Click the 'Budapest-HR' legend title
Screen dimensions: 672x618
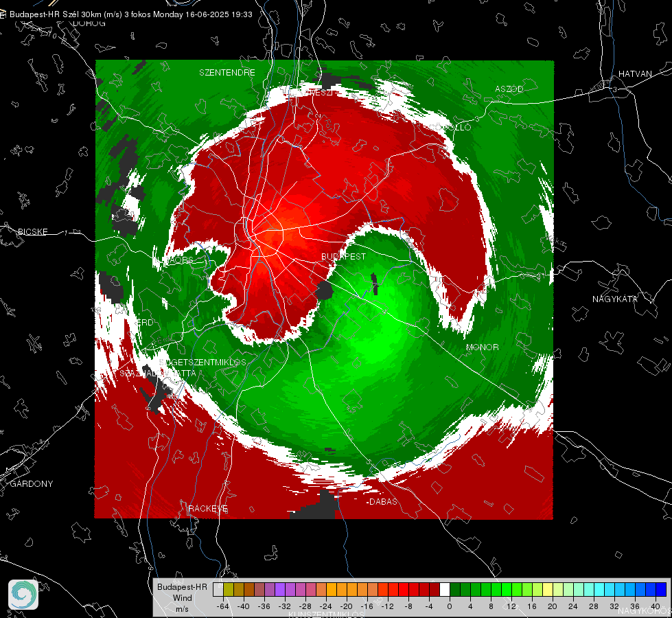[182, 586]
